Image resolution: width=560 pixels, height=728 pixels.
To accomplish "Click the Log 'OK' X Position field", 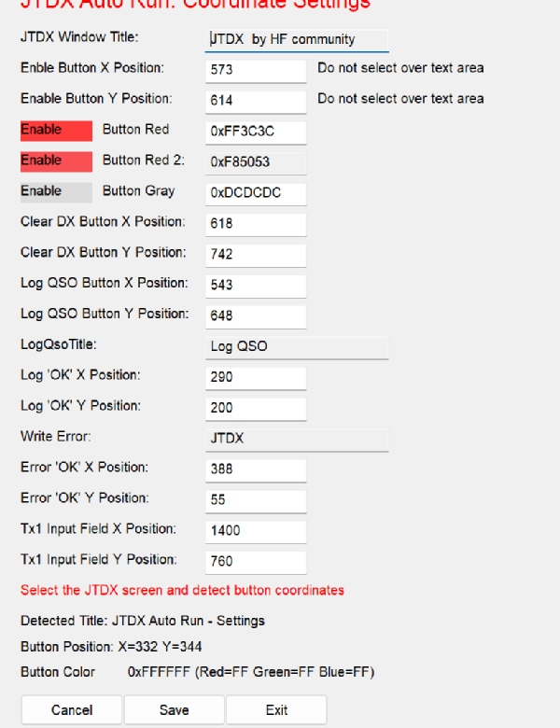I will coord(256,377).
